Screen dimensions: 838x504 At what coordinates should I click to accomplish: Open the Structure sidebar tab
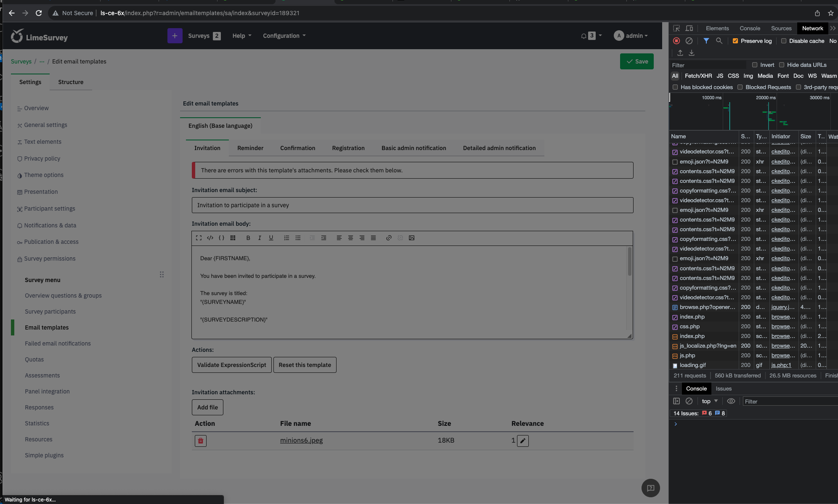[71, 82]
